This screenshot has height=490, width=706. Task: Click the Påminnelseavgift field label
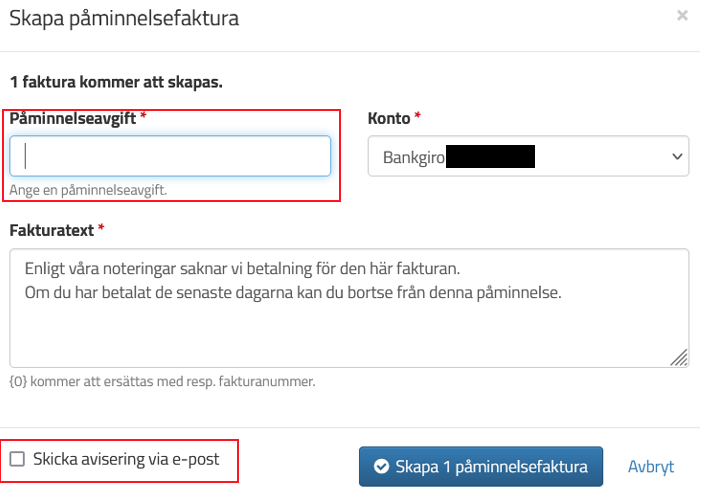pyautogui.click(x=72, y=118)
